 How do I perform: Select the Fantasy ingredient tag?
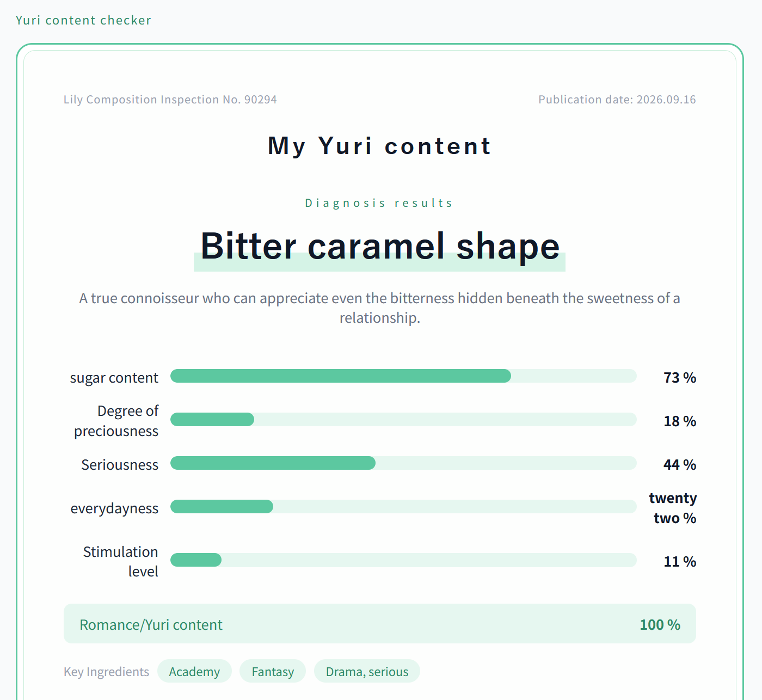click(x=273, y=671)
